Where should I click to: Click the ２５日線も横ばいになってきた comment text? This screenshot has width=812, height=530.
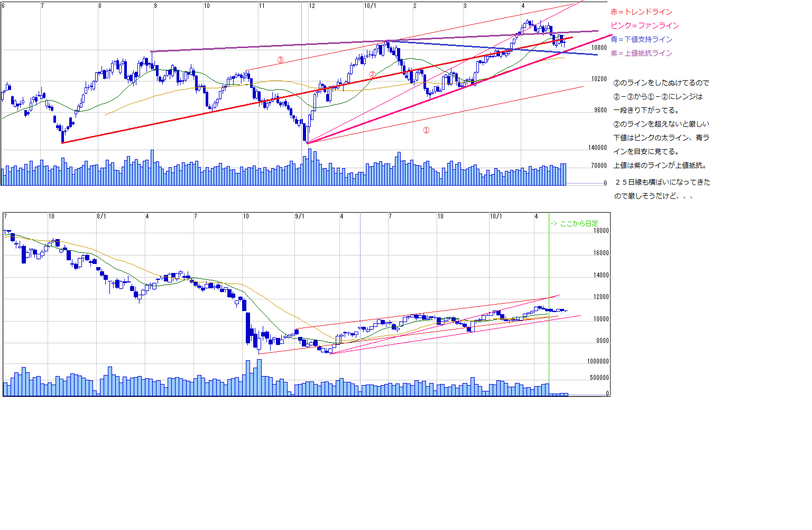[662, 182]
